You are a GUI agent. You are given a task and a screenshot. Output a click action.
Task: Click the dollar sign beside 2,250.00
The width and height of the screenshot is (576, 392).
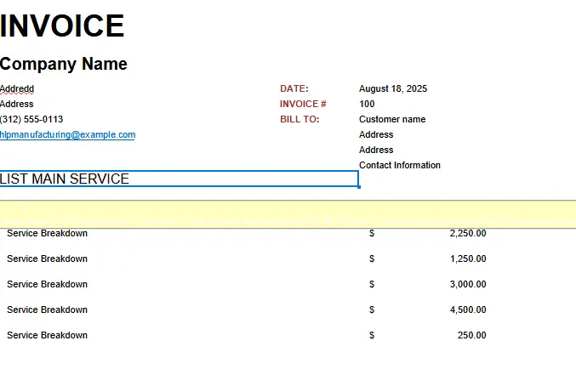click(x=372, y=234)
